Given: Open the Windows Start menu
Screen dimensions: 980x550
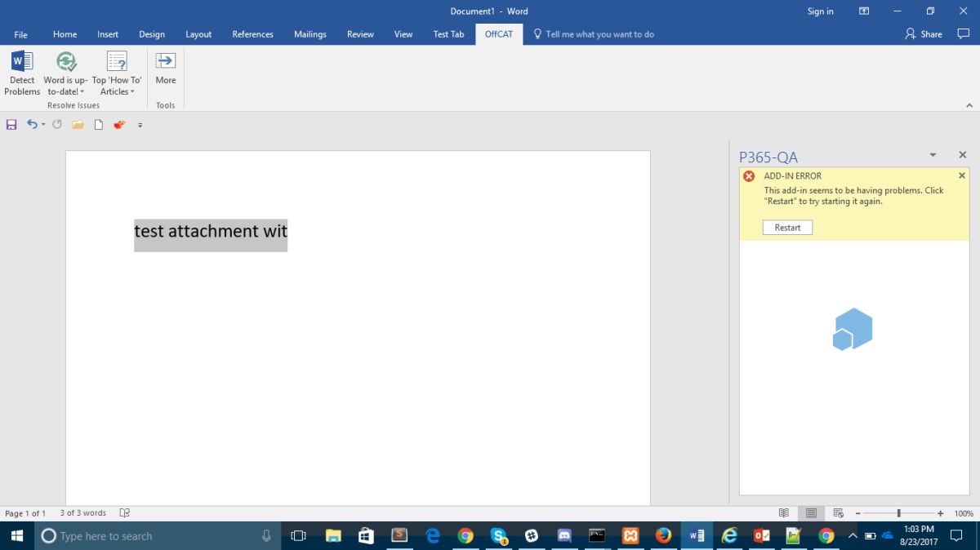Looking at the screenshot, I should 17,536.
